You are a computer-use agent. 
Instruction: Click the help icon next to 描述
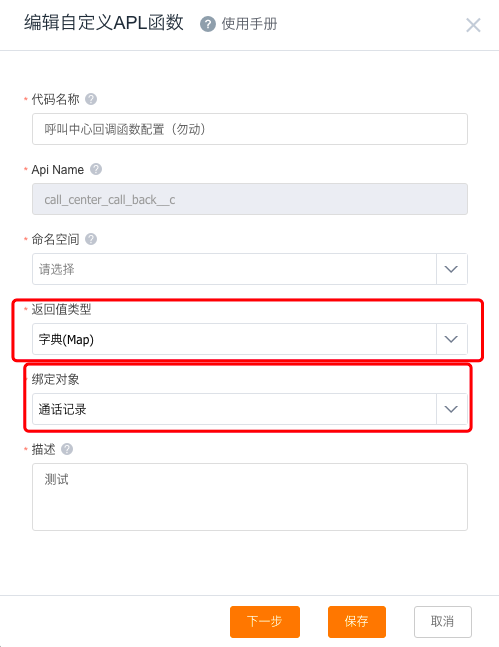67,449
